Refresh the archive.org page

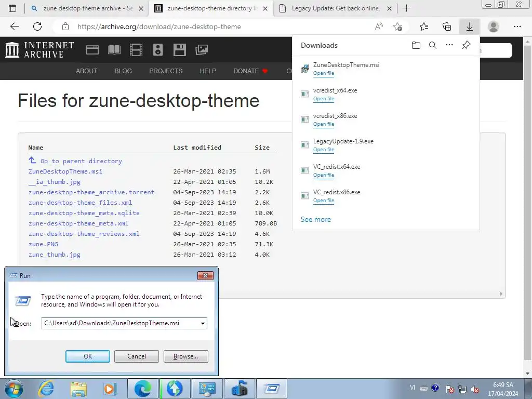click(x=37, y=26)
